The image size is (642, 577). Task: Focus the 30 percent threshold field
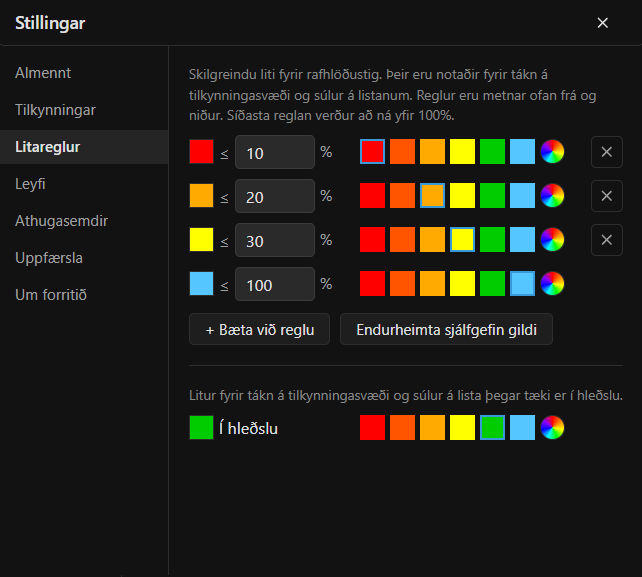tap(275, 240)
